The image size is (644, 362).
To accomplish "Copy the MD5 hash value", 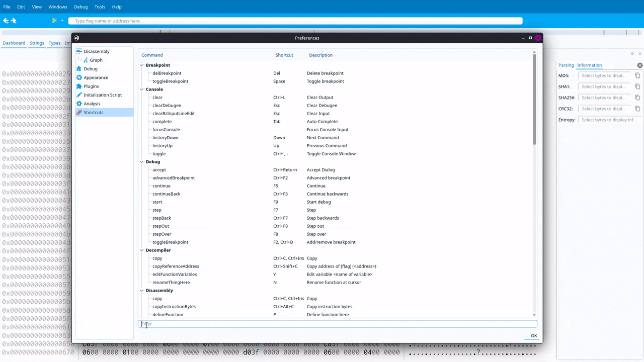I will coord(637,75).
